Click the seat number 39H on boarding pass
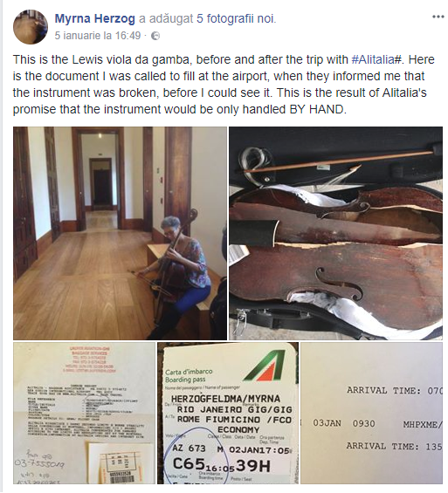 tap(253, 466)
